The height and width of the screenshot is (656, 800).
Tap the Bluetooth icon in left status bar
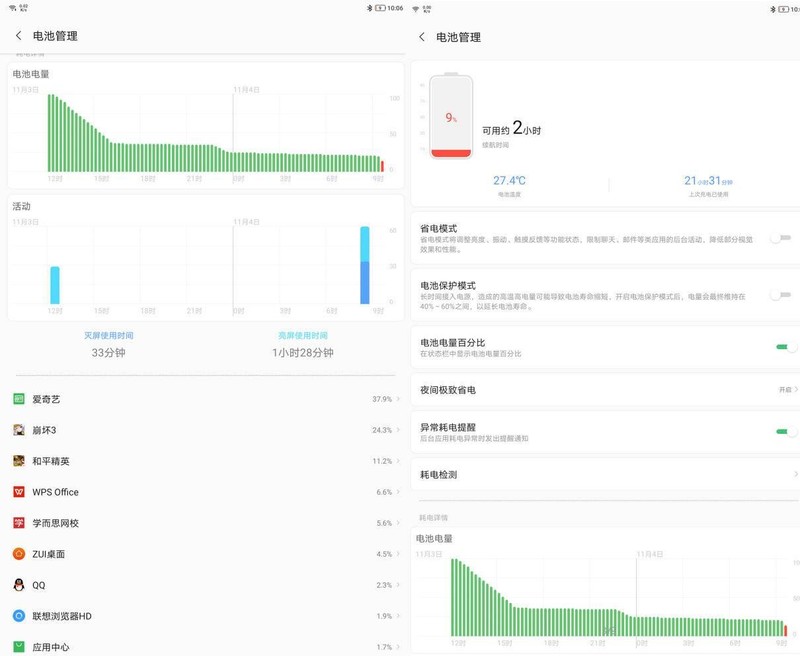[369, 8]
